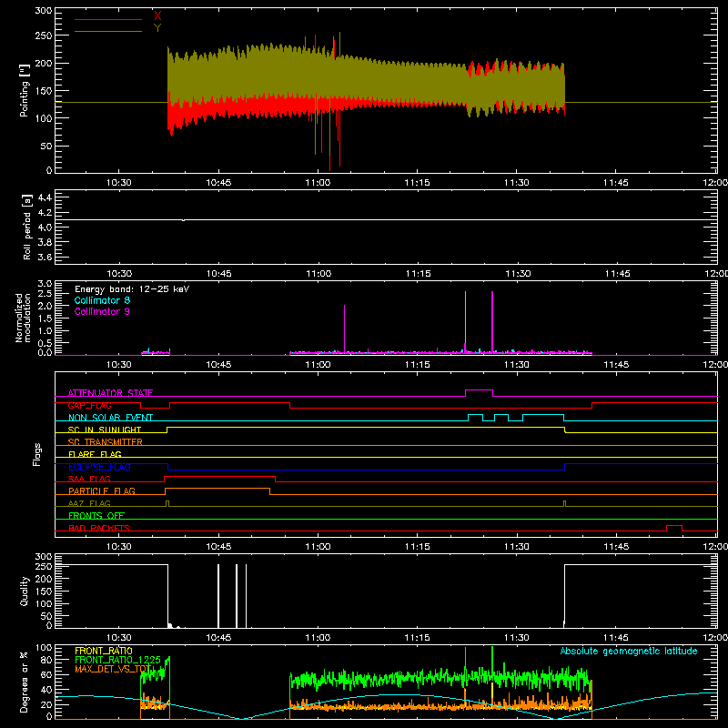Click the magenta spike just after 11:00
The image size is (728, 728).
point(345,329)
